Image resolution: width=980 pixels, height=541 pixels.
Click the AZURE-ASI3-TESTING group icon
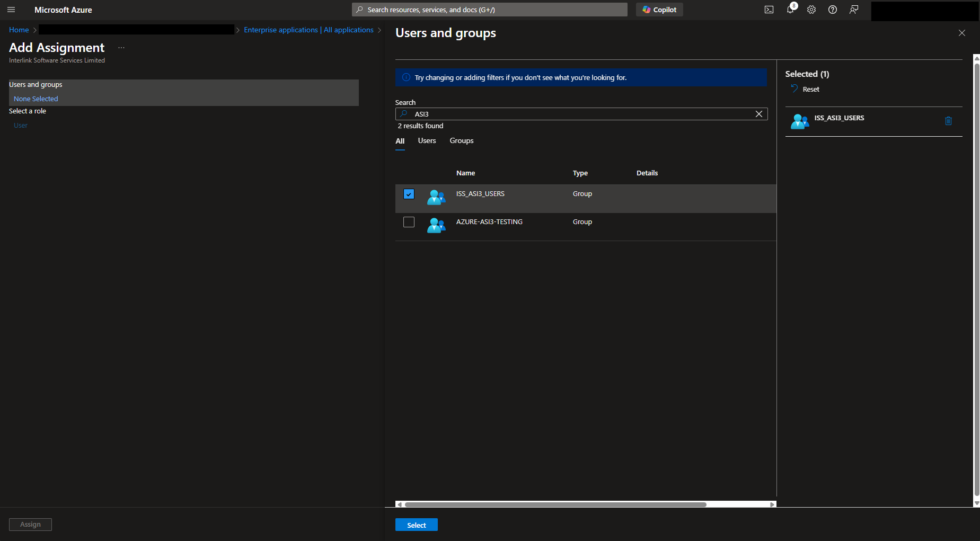[x=436, y=225]
